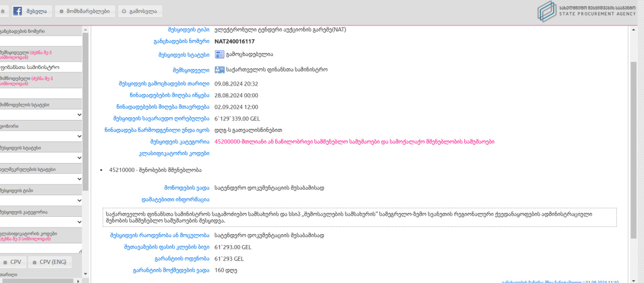
Task: Open the შესყიდვის სტატუსი dropdown
Action: [x=41, y=157]
